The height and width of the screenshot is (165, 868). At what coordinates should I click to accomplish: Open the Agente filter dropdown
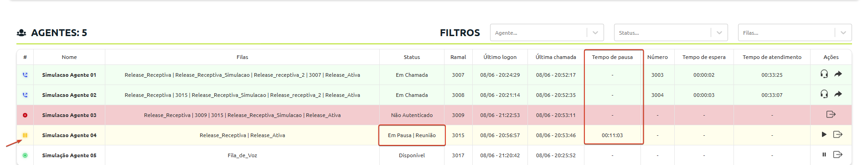[x=547, y=32]
